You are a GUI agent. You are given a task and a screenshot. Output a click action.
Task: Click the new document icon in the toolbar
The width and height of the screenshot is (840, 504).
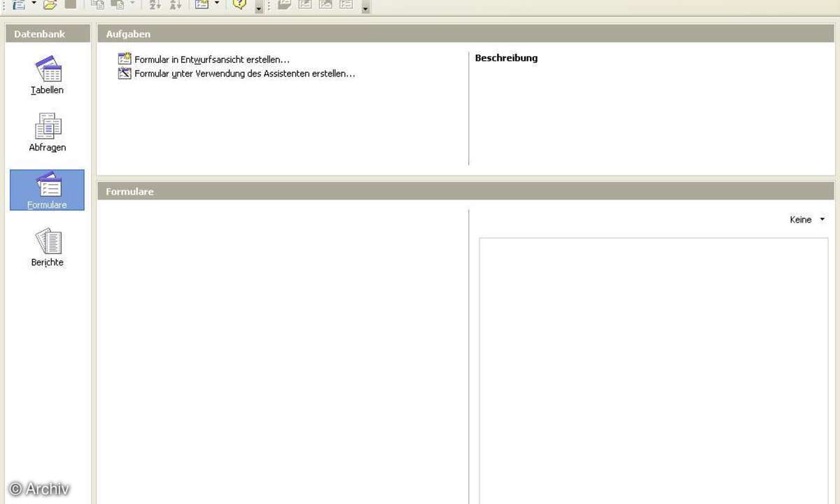[18, 4]
